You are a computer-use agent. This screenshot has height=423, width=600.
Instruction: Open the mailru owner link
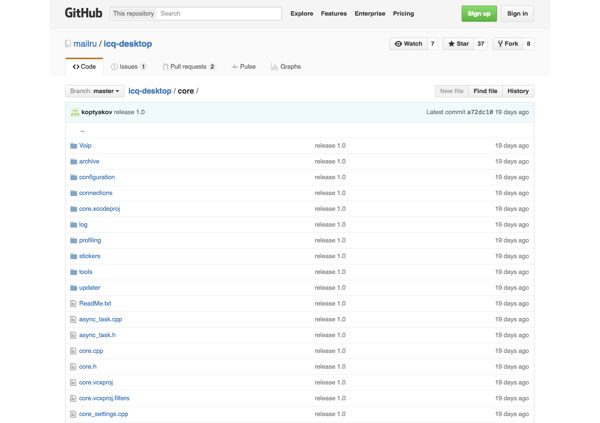[85, 44]
